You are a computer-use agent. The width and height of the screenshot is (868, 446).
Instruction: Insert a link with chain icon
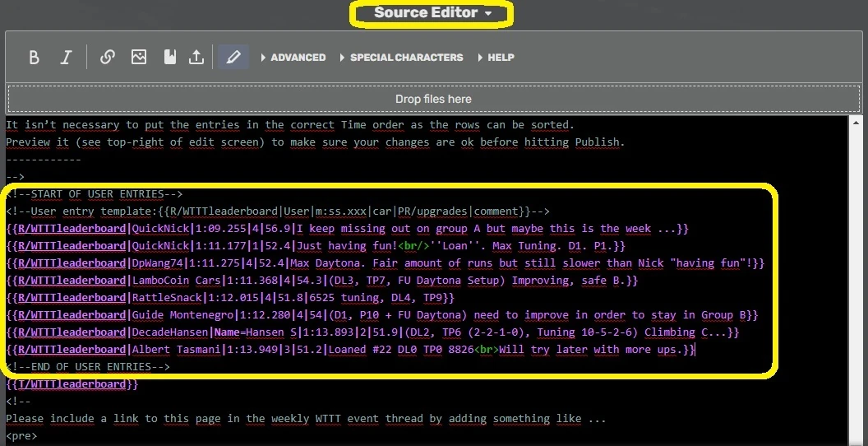click(108, 57)
